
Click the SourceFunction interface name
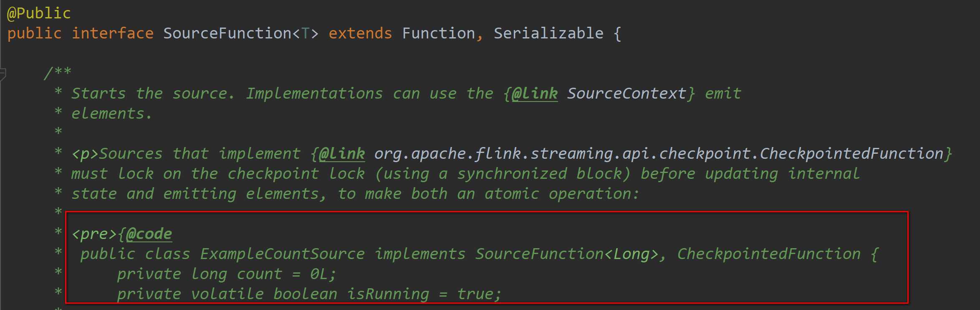click(227, 33)
